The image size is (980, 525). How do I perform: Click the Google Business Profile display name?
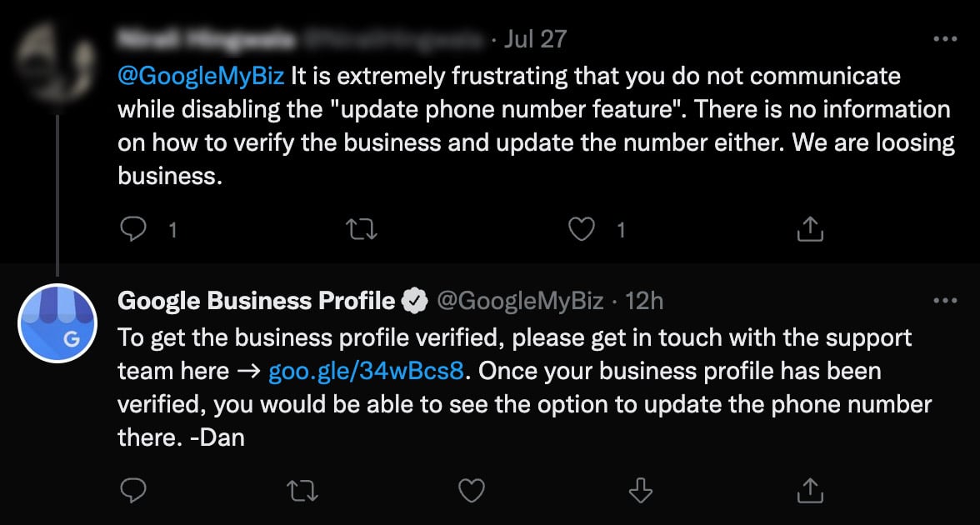coord(257,301)
